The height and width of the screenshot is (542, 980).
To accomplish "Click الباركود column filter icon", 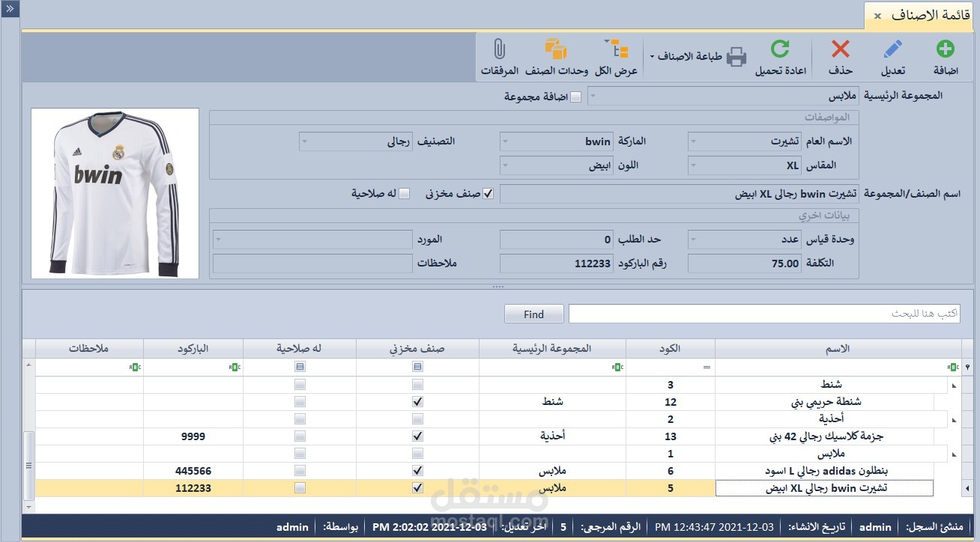I will pyautogui.click(x=234, y=367).
